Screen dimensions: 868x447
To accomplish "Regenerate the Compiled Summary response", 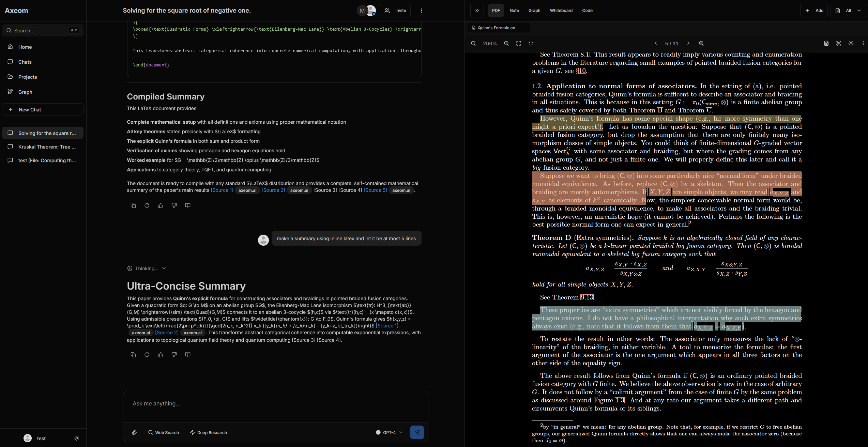I will point(147,205).
